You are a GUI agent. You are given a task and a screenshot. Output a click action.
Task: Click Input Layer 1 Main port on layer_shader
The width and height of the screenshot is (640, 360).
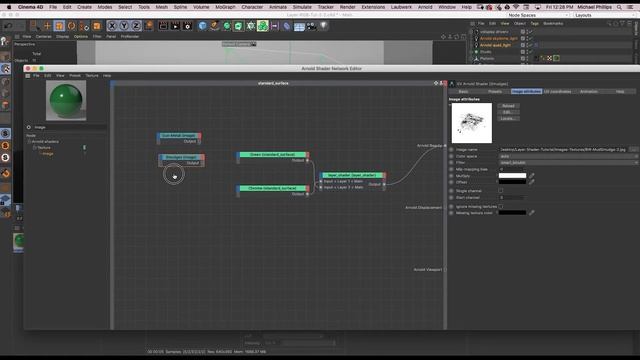coord(321,181)
